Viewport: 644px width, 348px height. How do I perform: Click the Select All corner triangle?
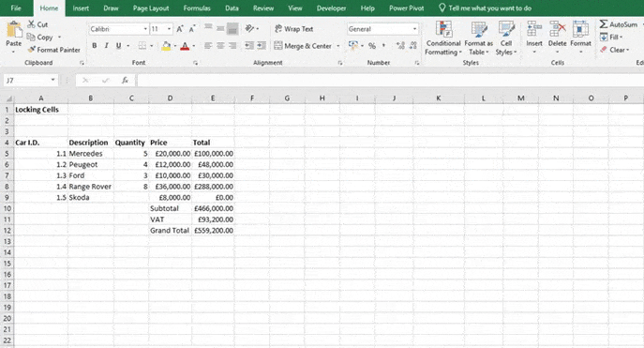pos(8,98)
